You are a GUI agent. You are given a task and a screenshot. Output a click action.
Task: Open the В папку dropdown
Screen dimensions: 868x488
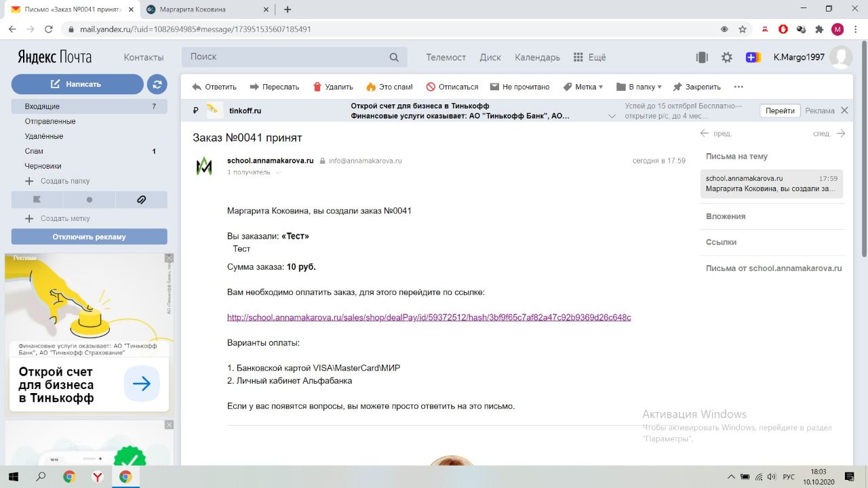tap(639, 87)
